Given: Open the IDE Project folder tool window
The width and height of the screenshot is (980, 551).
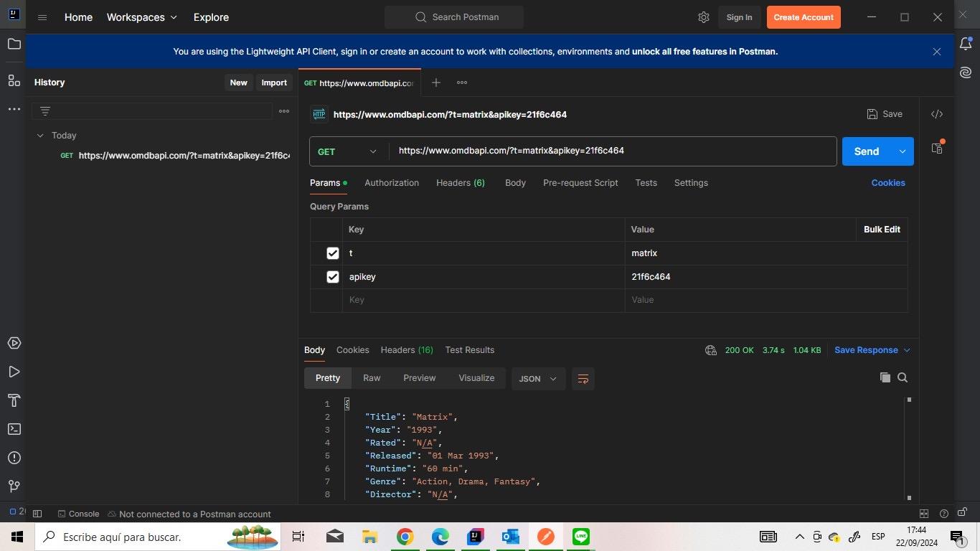Looking at the screenshot, I should (14, 44).
